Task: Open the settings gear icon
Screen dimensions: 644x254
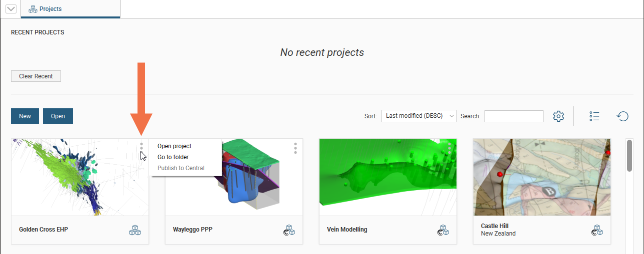Action: point(558,116)
